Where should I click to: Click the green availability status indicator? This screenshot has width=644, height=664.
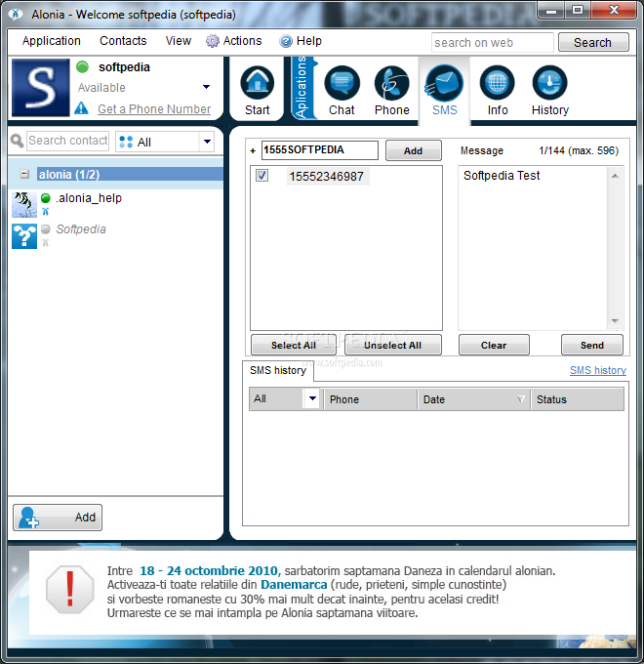click(x=83, y=67)
